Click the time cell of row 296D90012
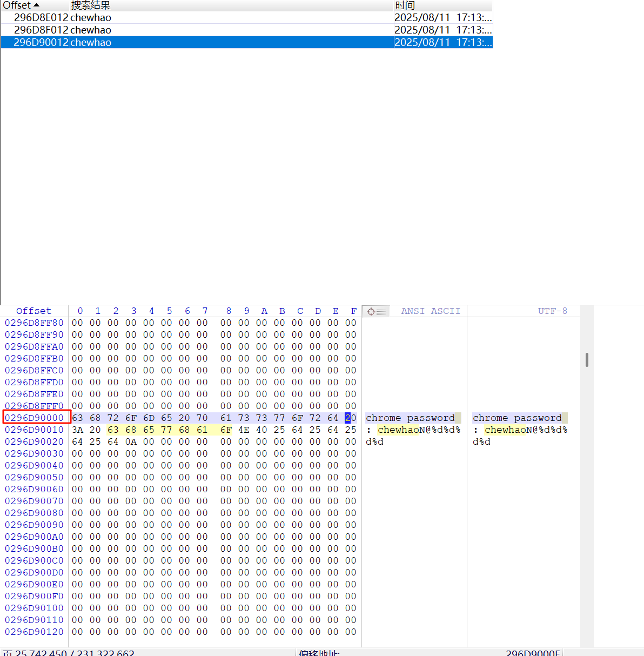644x656 pixels. pos(443,42)
